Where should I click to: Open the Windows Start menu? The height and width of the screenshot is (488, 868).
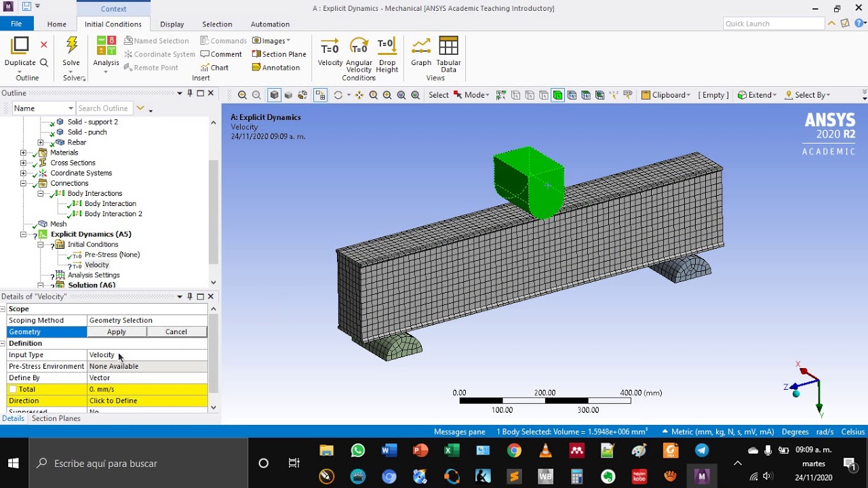click(x=13, y=464)
